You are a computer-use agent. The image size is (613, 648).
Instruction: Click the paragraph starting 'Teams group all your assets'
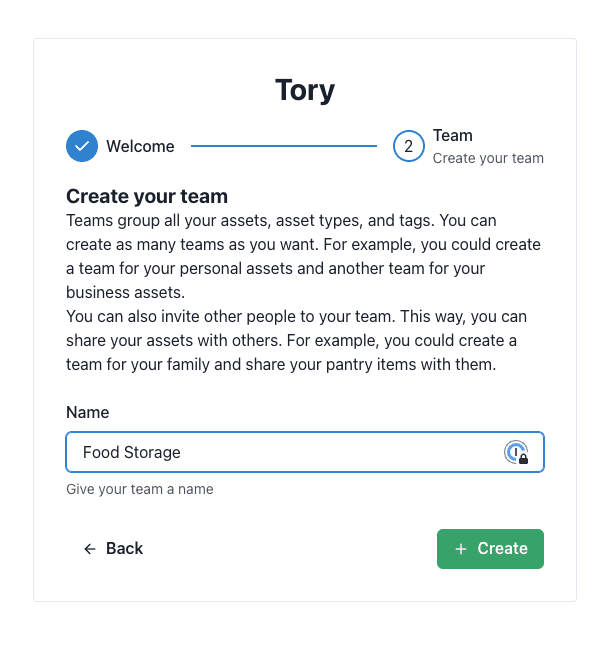[x=303, y=256]
